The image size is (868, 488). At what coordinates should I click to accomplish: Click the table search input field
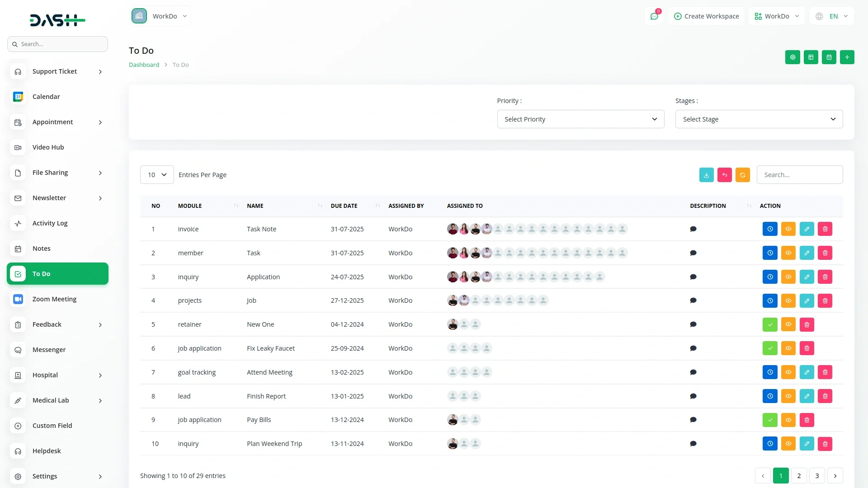click(x=799, y=175)
